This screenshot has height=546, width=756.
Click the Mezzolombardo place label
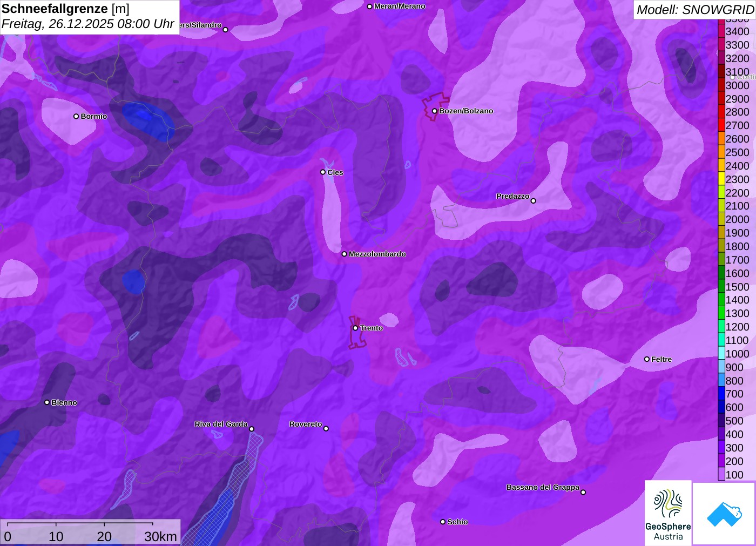[377, 254]
